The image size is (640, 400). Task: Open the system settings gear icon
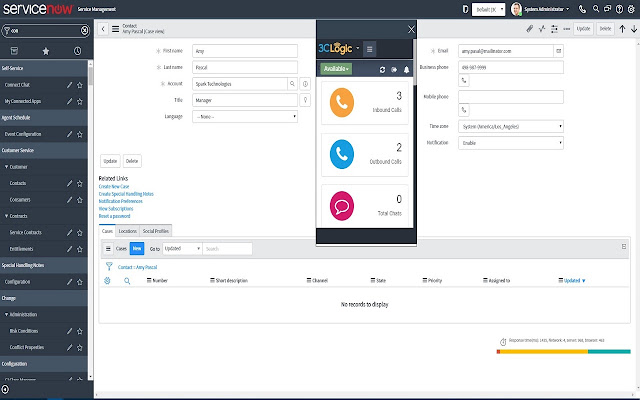(x=631, y=9)
